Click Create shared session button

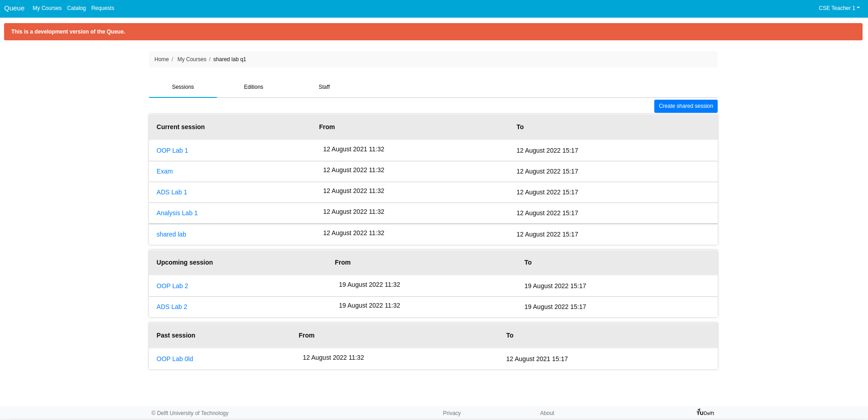point(686,106)
